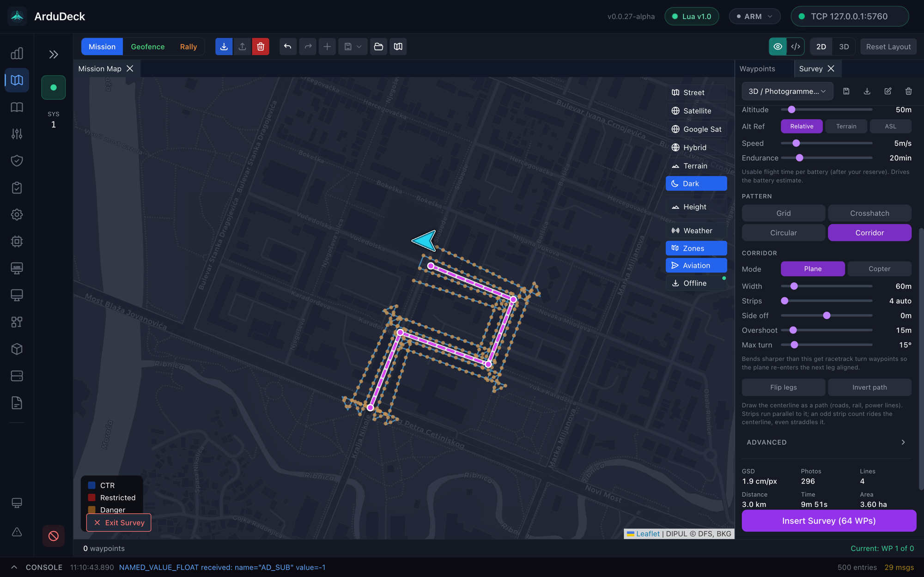Click the plus add waypoint icon

(x=327, y=47)
